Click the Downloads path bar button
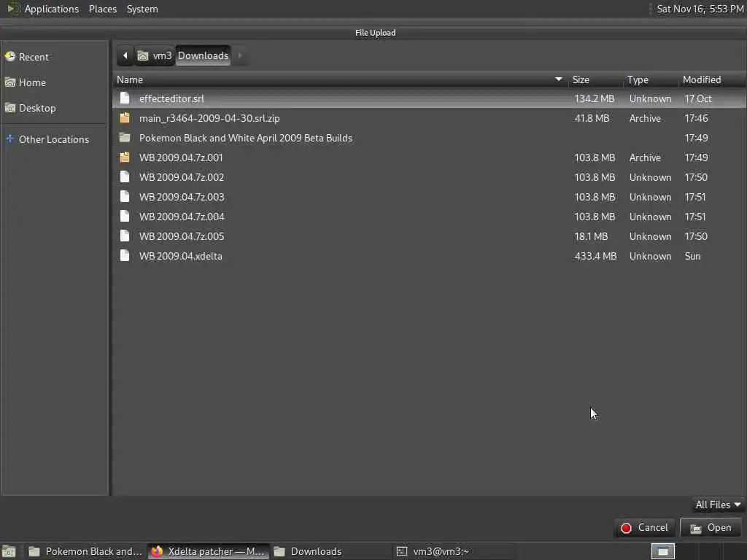747x560 pixels. [204, 55]
